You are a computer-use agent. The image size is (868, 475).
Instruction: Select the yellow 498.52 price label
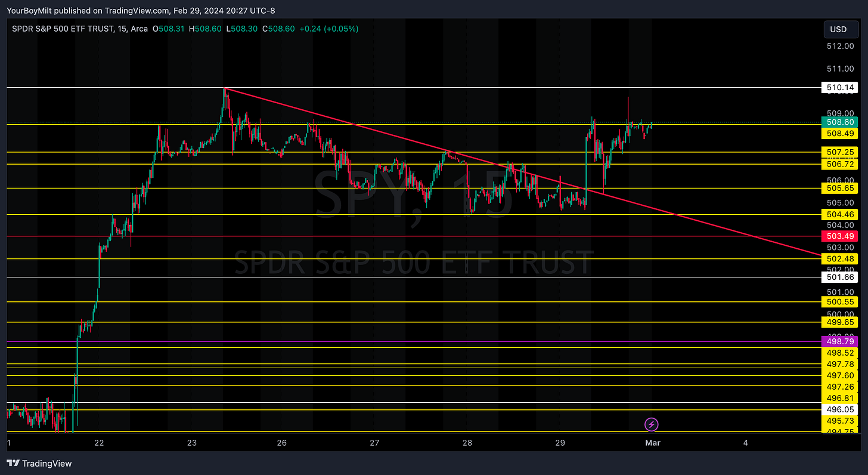pos(840,353)
